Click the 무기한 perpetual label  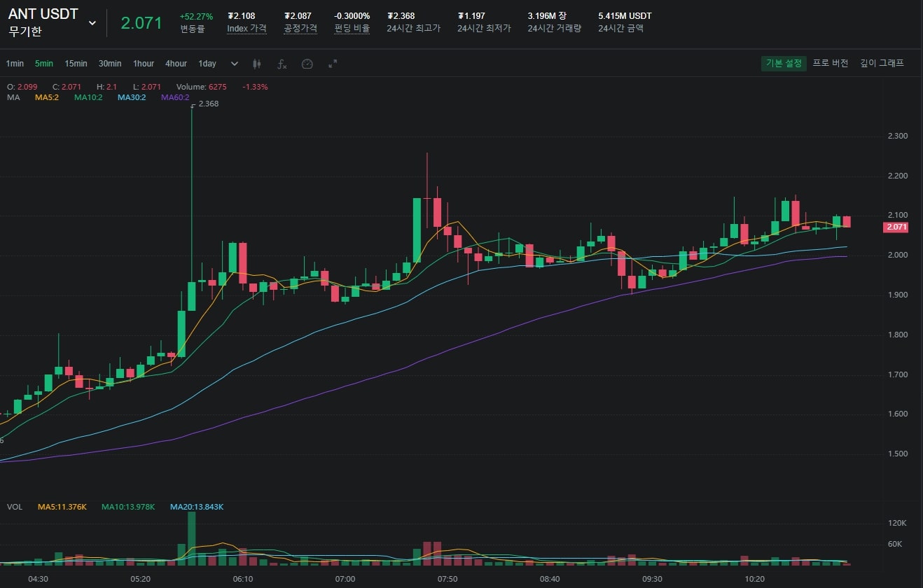(25, 31)
